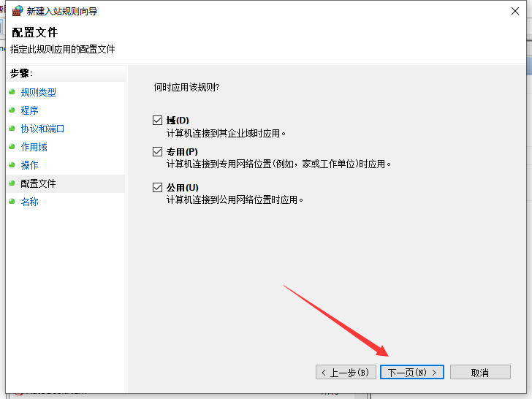Click the green bullet beside 协议和端口
The height and width of the screenshot is (399, 532).
12,129
